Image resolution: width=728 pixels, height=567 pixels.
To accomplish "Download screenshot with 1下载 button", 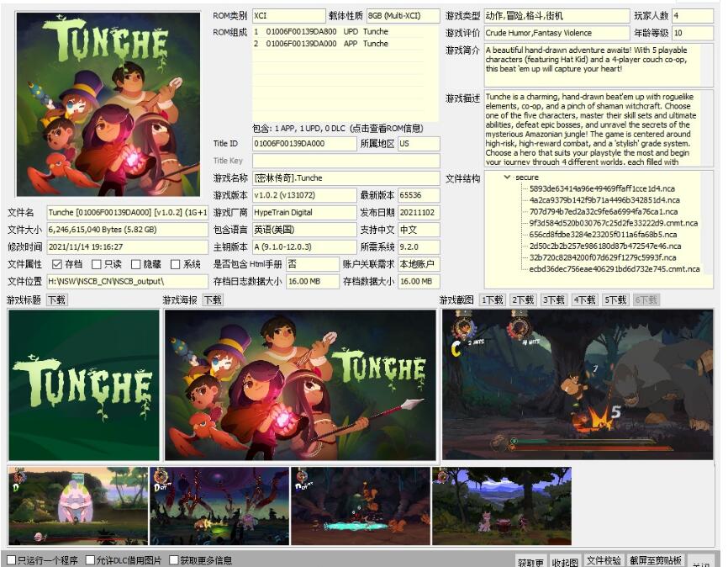I will click(492, 300).
